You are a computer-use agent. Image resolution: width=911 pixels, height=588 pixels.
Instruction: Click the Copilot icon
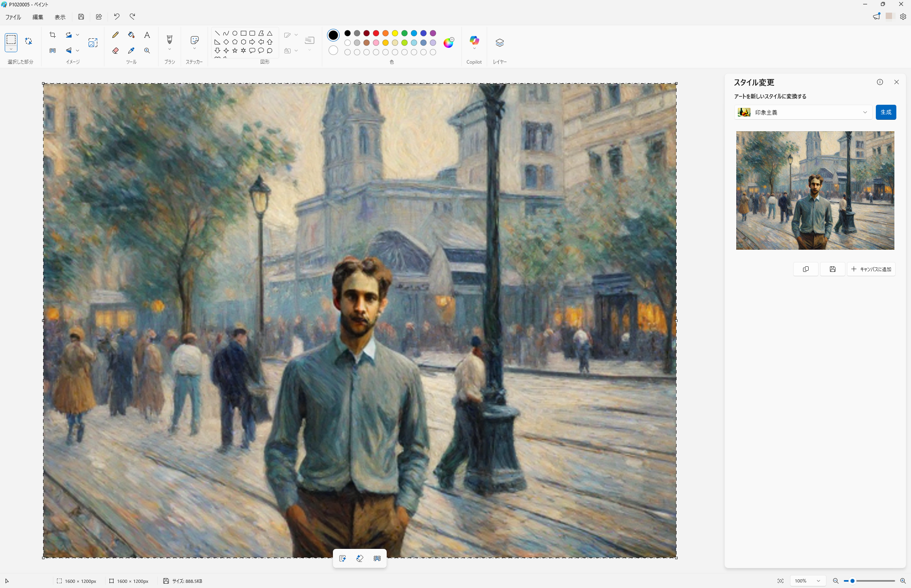tap(474, 40)
